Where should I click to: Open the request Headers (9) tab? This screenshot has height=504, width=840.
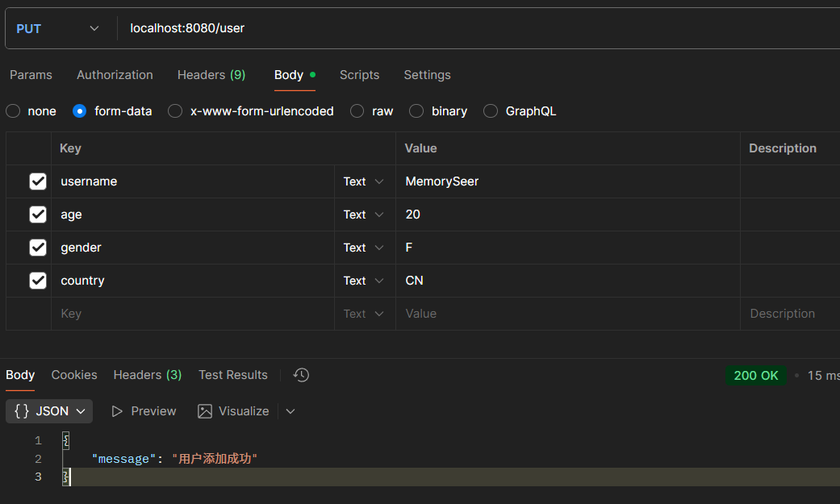click(x=211, y=75)
